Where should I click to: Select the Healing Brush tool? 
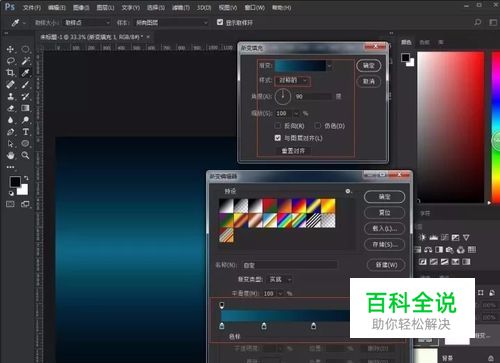pyautogui.click(x=10, y=84)
